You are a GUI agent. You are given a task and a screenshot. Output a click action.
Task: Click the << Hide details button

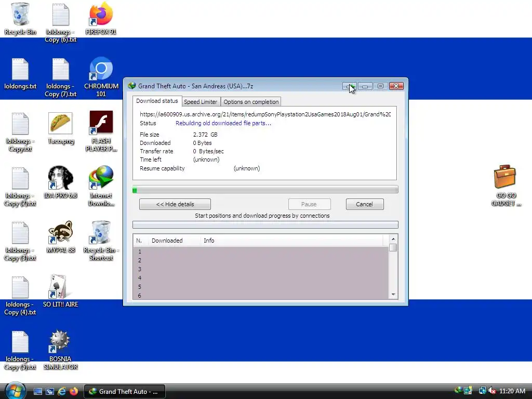(175, 204)
